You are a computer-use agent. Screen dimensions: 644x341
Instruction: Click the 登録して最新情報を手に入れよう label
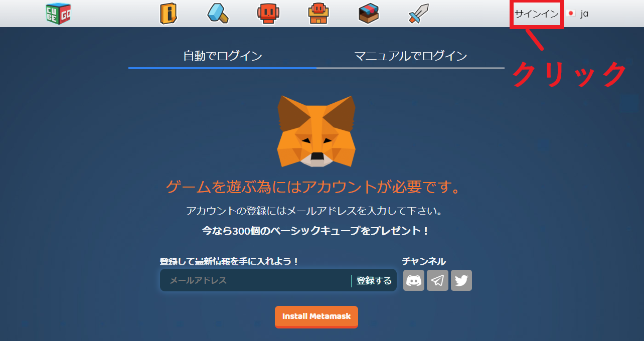pos(229,261)
